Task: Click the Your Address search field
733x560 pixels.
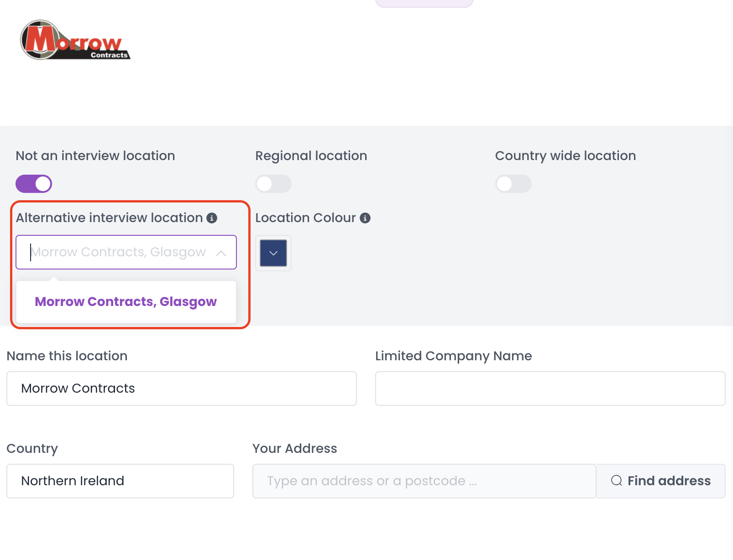Action: click(x=424, y=481)
